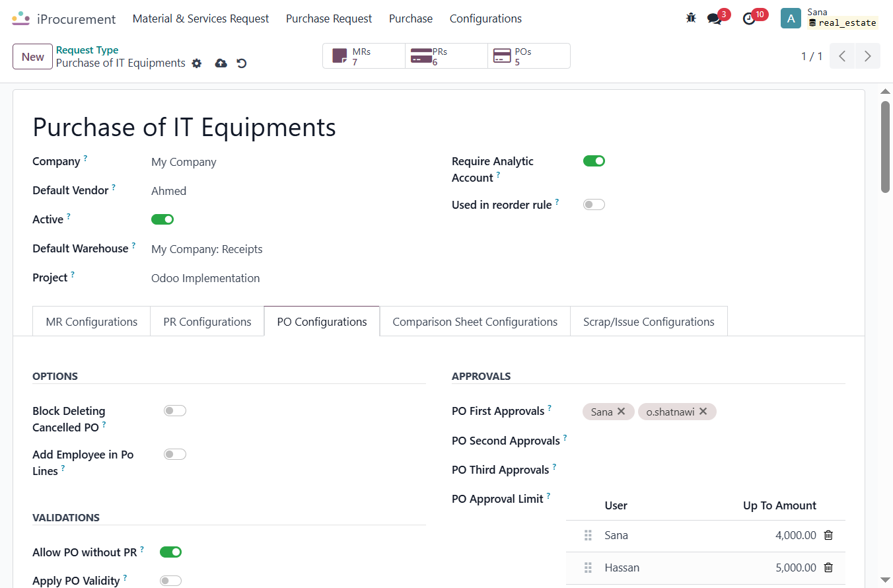Click the discard changes undo icon
The height and width of the screenshot is (588, 893).
242,63
